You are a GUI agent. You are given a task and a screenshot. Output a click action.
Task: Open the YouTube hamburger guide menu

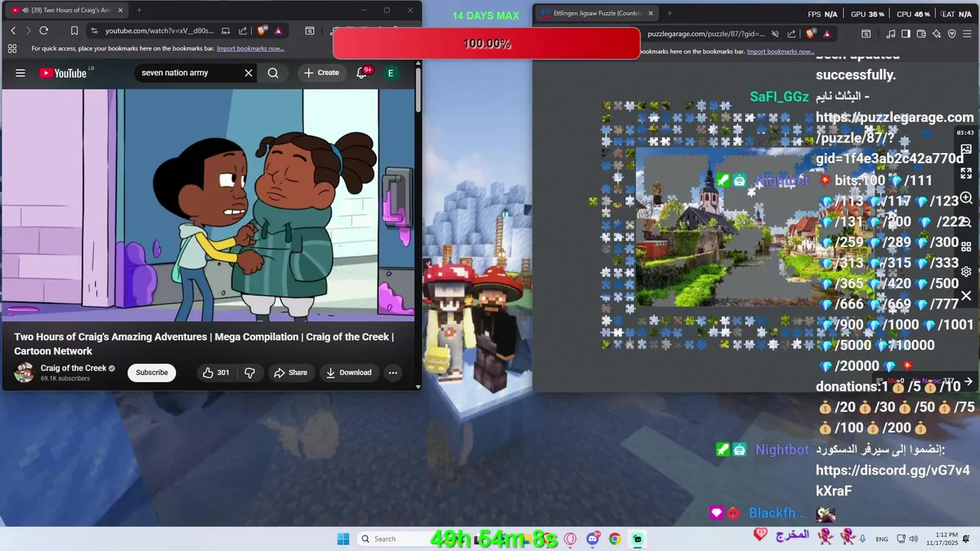21,73
